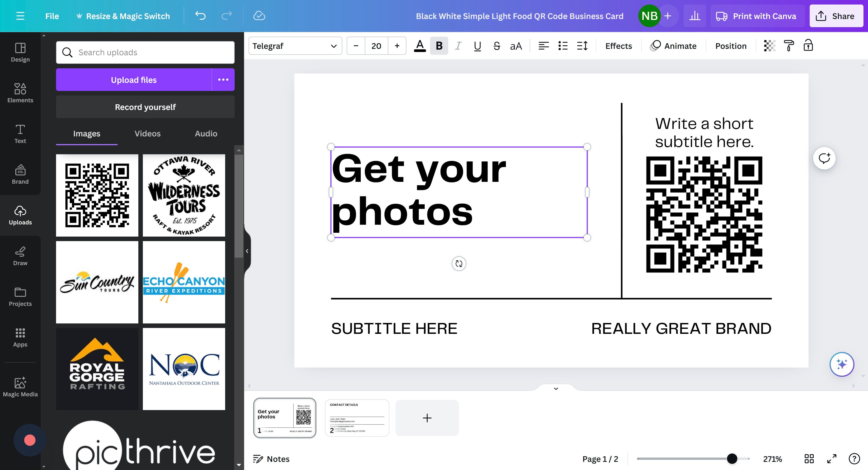Toggle underline on the text

coord(477,46)
